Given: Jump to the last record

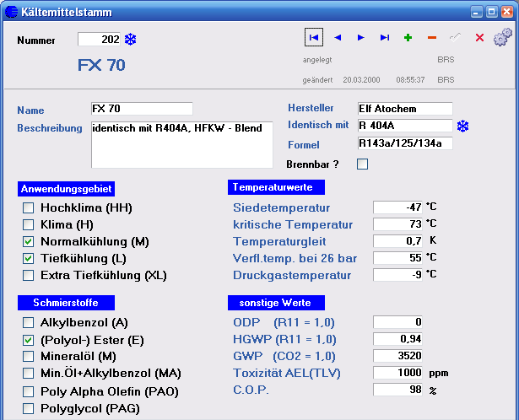Looking at the screenshot, I should tap(384, 38).
